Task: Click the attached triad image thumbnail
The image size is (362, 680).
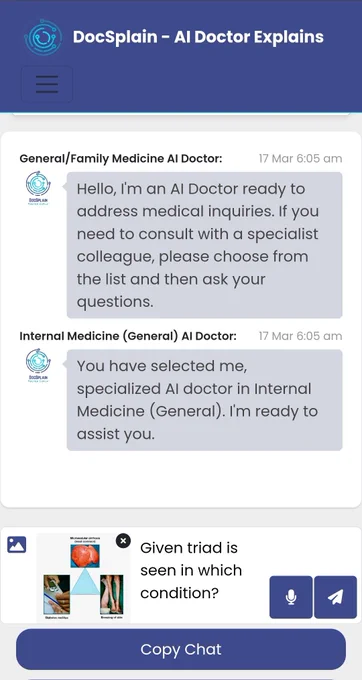Action: coord(84,577)
